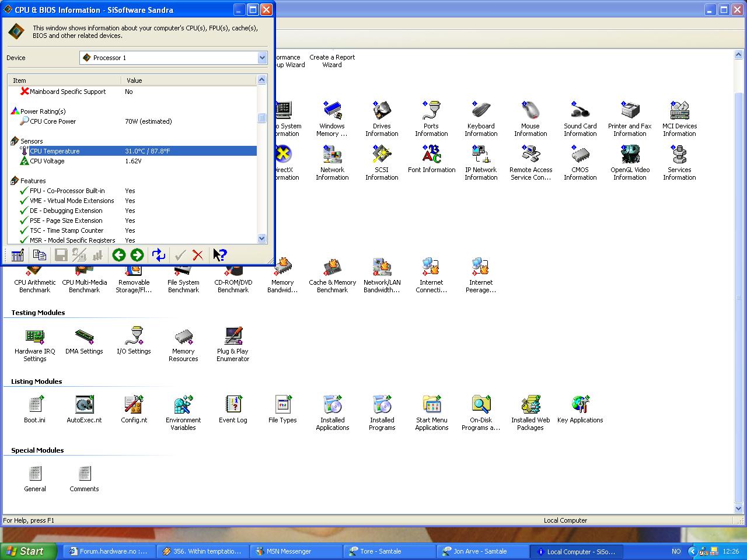Image resolution: width=747 pixels, height=560 pixels.
Task: Click the Item column header
Action: coord(64,80)
